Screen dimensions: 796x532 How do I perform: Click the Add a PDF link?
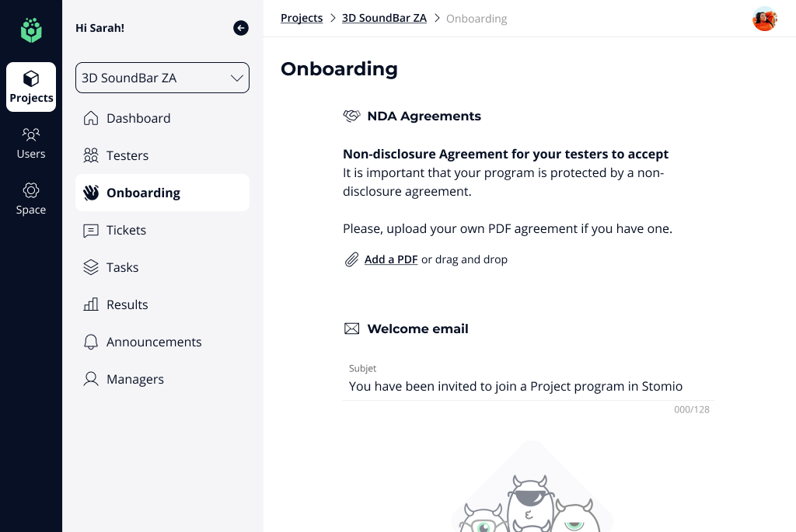click(x=391, y=259)
